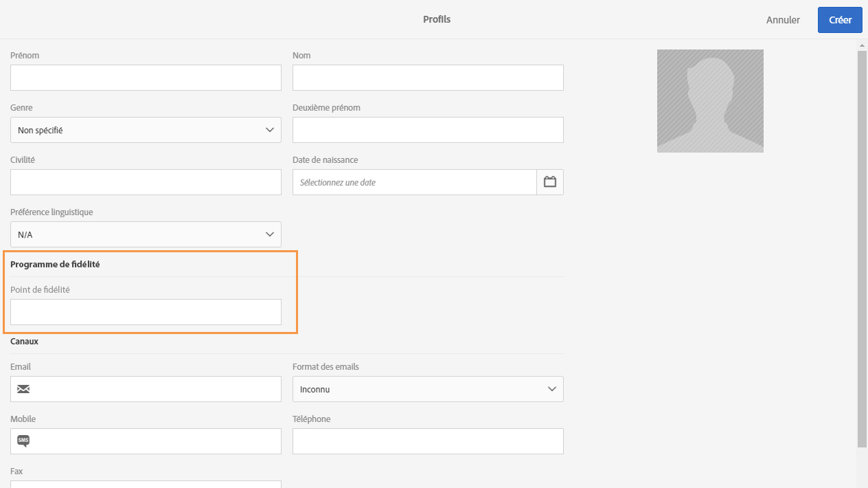Image resolution: width=868 pixels, height=488 pixels.
Task: Click the SMS mobile icon
Action: point(23,441)
